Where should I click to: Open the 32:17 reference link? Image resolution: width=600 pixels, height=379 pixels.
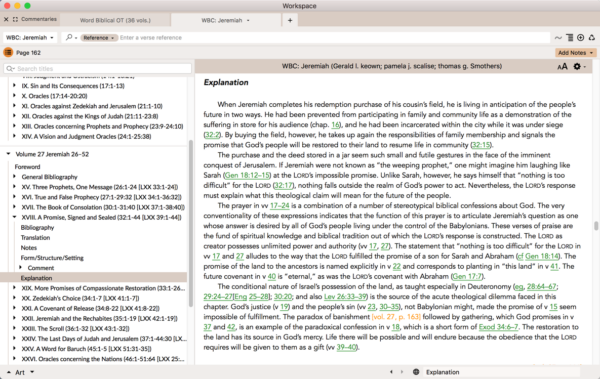(284, 185)
